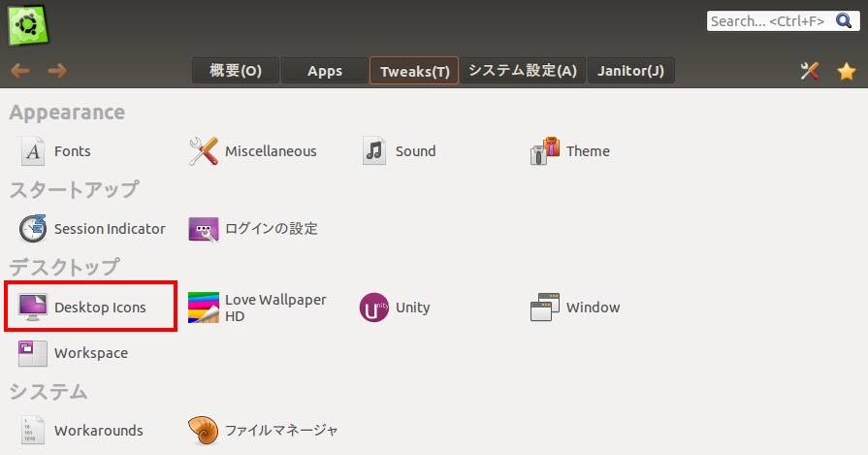This screenshot has height=455, width=868.
Task: Click the favorites star icon
Action: [847, 71]
